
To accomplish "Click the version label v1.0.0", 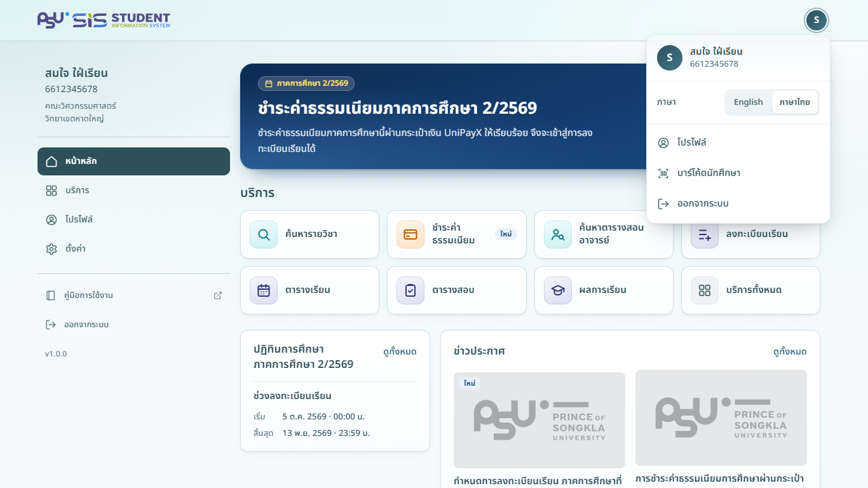I will point(56,354).
